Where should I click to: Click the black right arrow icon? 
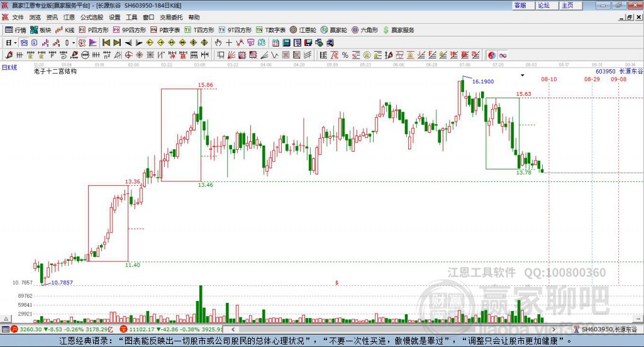[x=139, y=43]
